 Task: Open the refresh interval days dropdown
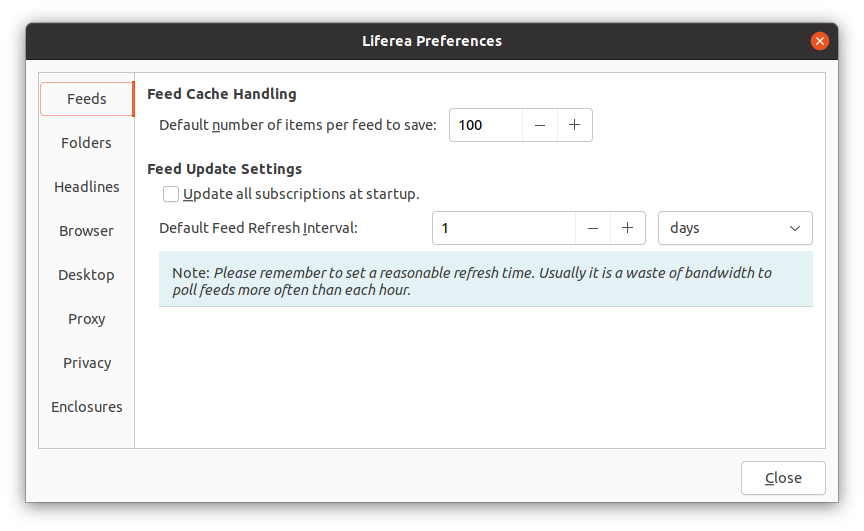coord(735,228)
